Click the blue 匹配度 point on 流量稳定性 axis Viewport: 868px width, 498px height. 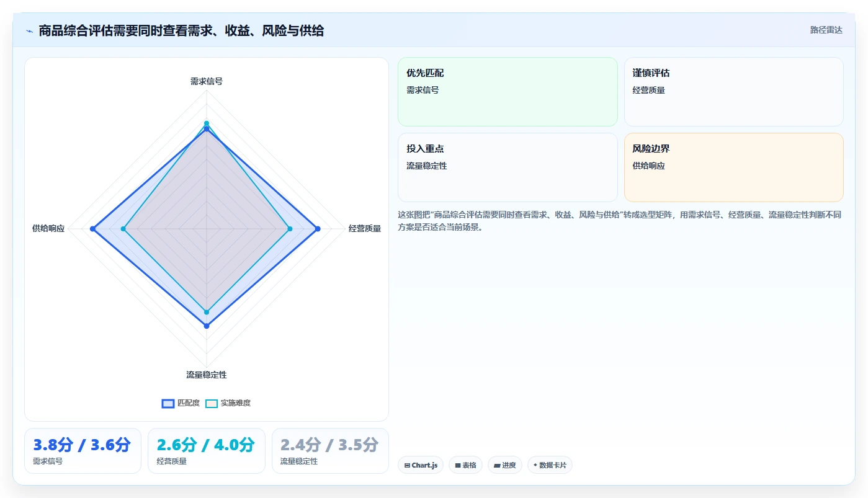[x=207, y=326]
